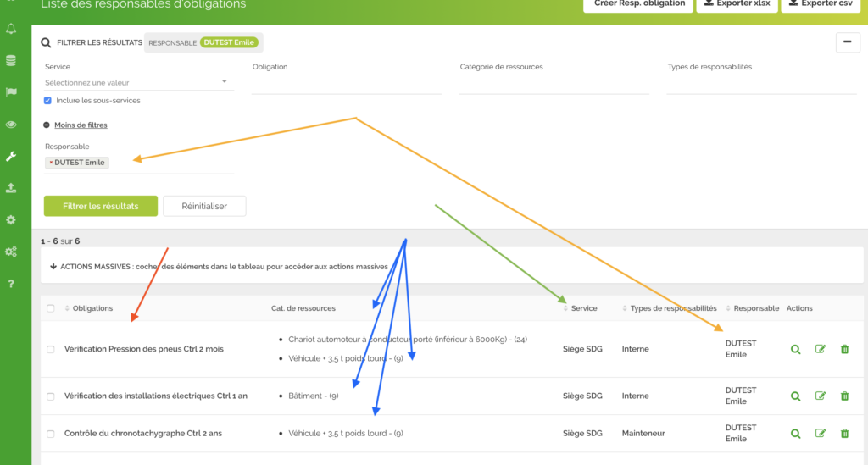The width and height of the screenshot is (868, 465).
Task: Sort table by Service column header
Action: 584,308
